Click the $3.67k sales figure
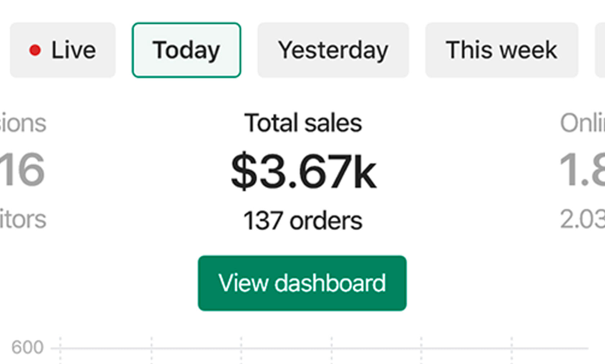 pyautogui.click(x=304, y=171)
